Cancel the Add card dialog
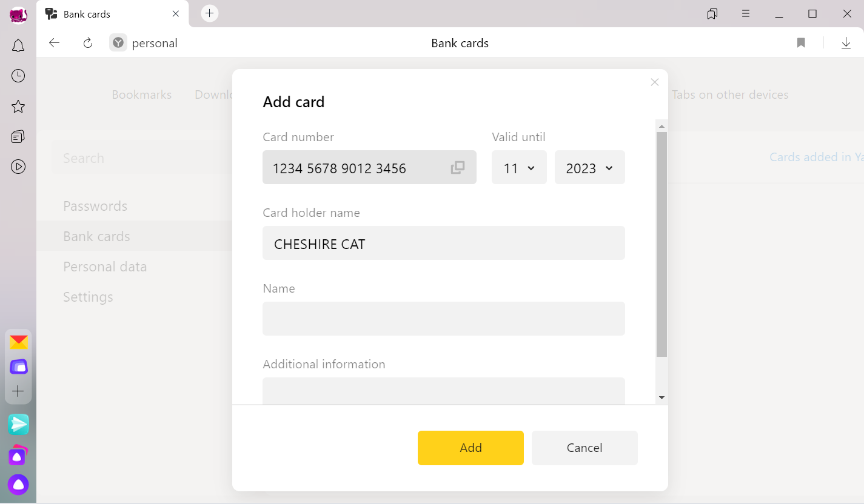 pos(584,448)
